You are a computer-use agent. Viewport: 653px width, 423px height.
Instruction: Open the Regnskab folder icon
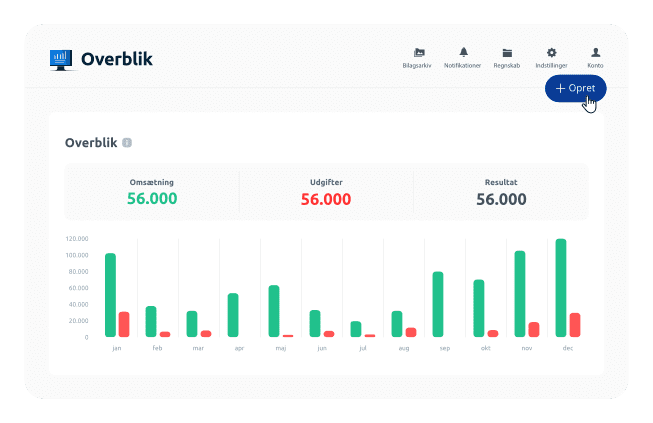coord(507,52)
